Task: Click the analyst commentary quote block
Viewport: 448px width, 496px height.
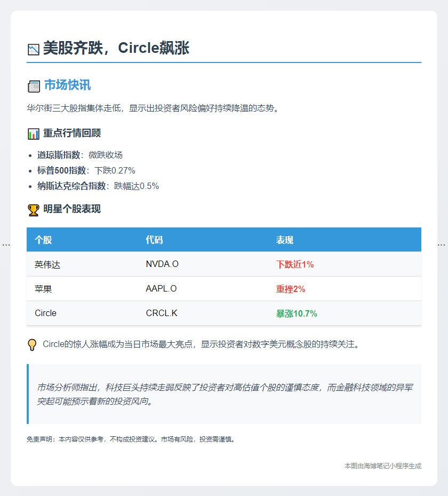Action: (x=223, y=393)
